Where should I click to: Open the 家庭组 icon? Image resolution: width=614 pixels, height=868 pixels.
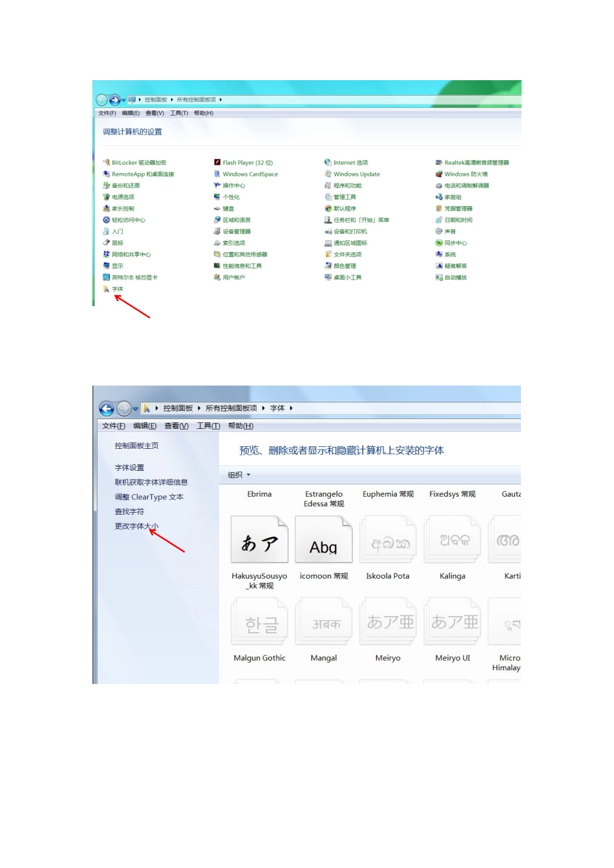[439, 197]
